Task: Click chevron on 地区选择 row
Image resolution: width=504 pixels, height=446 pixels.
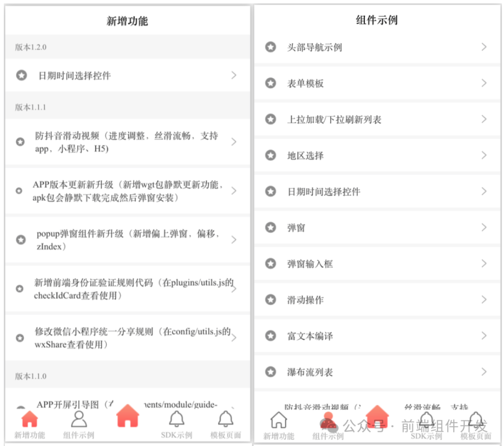Action: click(484, 155)
